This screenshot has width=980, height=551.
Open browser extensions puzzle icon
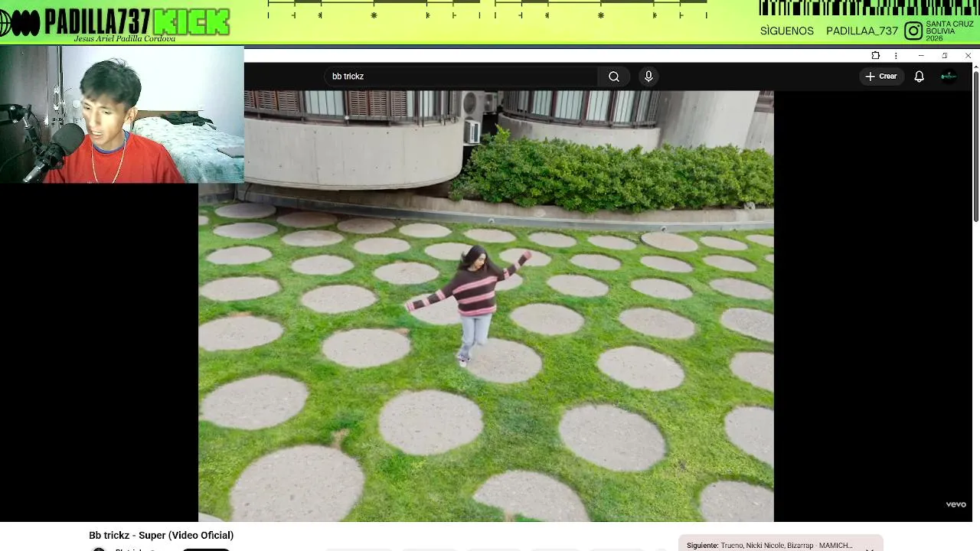click(876, 56)
